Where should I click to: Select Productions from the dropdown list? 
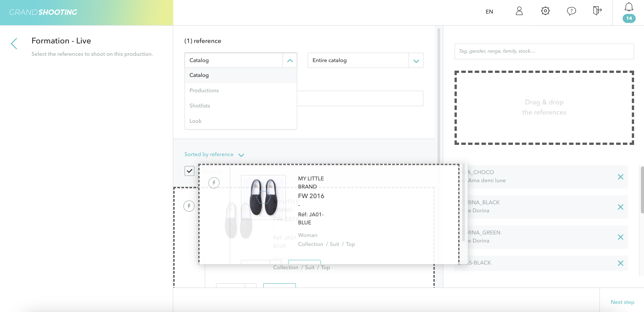(x=204, y=90)
